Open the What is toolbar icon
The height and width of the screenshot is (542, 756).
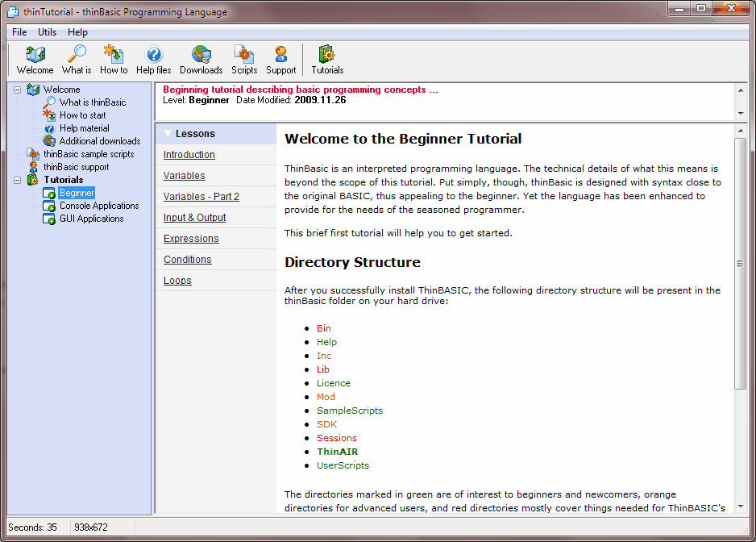tap(77, 55)
